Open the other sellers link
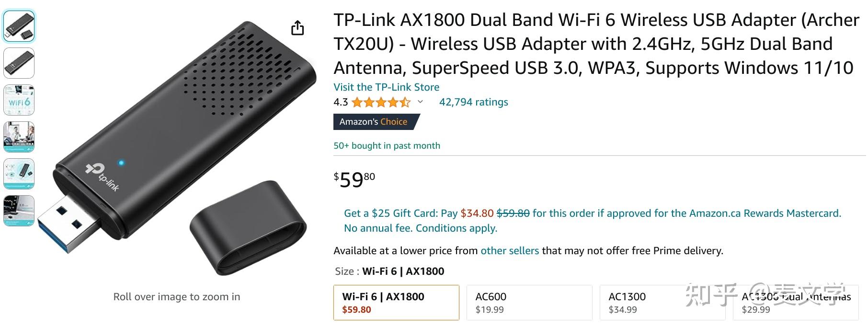Image resolution: width=868 pixels, height=329 pixels. point(510,251)
